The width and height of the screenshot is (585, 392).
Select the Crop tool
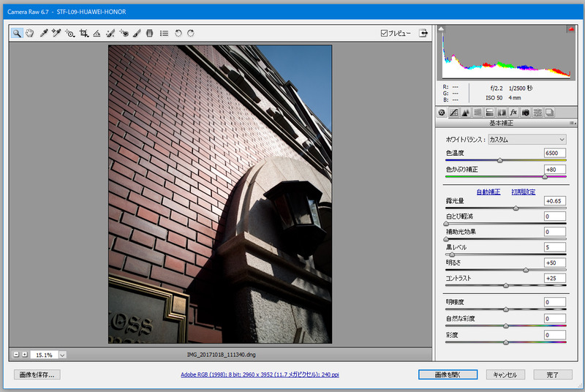tap(84, 33)
